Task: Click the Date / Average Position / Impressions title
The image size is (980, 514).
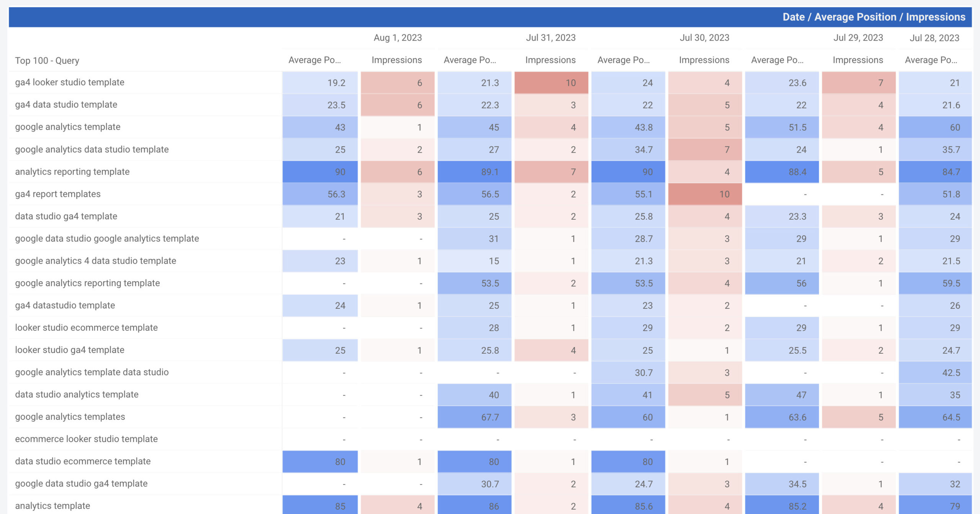Action: point(874,17)
